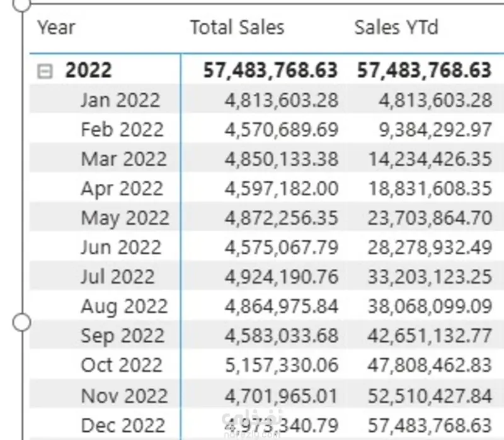This screenshot has height=440, width=504.
Task: Select the Mar 2022 row label
Action: point(123,159)
